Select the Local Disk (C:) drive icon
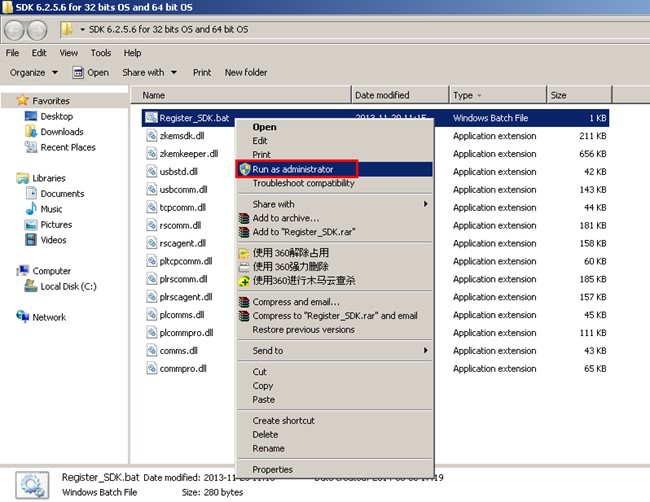This screenshot has height=502, width=650. coord(30,287)
